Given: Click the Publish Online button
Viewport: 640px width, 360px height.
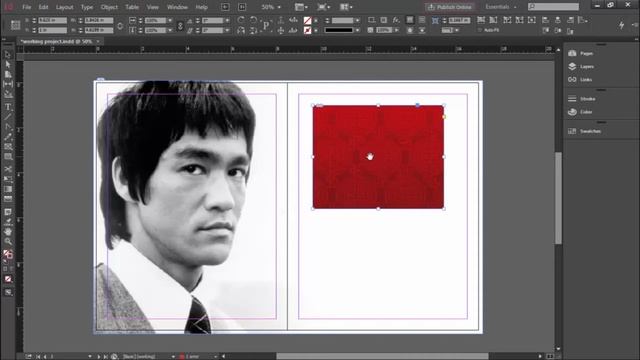Looking at the screenshot, I should (x=449, y=7).
